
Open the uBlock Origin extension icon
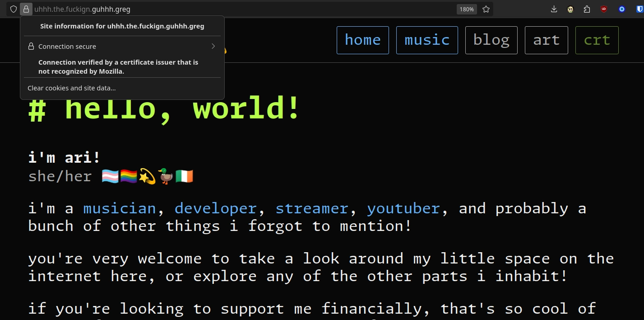pos(604,9)
